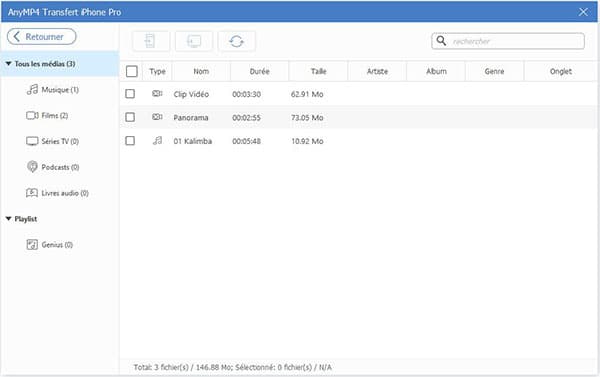Click the duration 00:03:30
Screen dimensions: 600x377
(x=246, y=94)
